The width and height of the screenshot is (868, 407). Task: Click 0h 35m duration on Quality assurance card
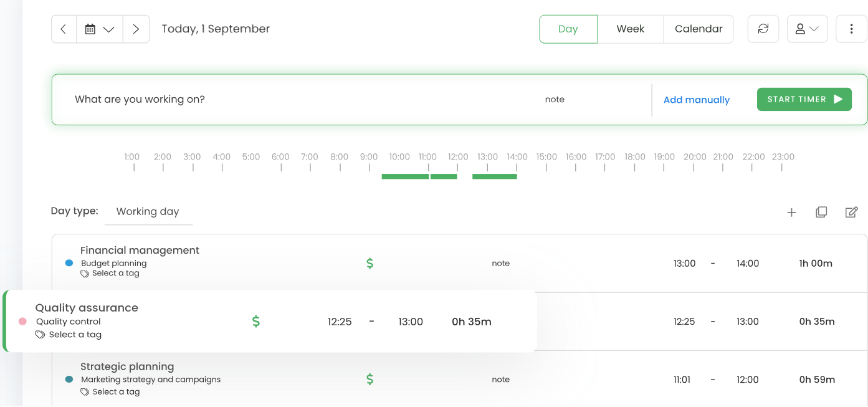472,322
